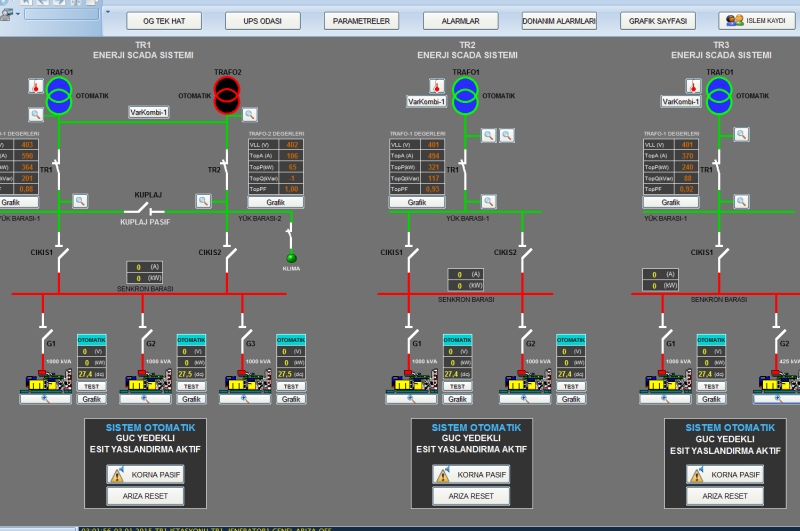Open the TR2 panel thermometer icon
800x531 pixels.
[x=437, y=86]
